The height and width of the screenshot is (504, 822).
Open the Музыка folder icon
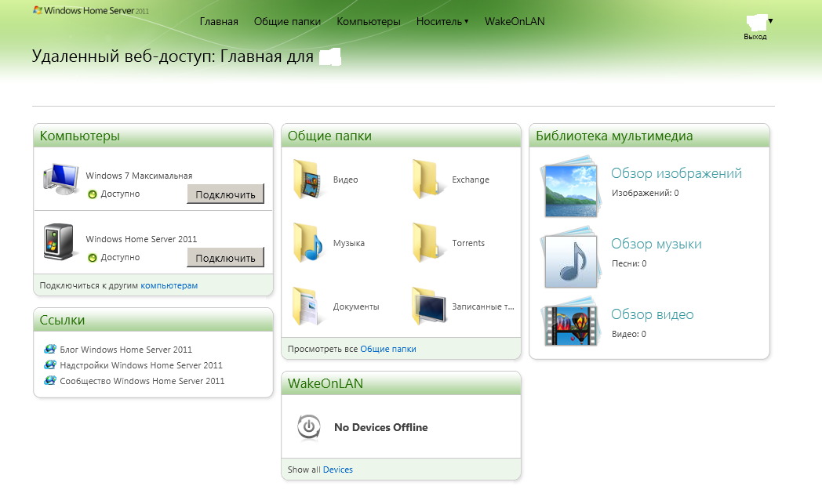(x=308, y=242)
